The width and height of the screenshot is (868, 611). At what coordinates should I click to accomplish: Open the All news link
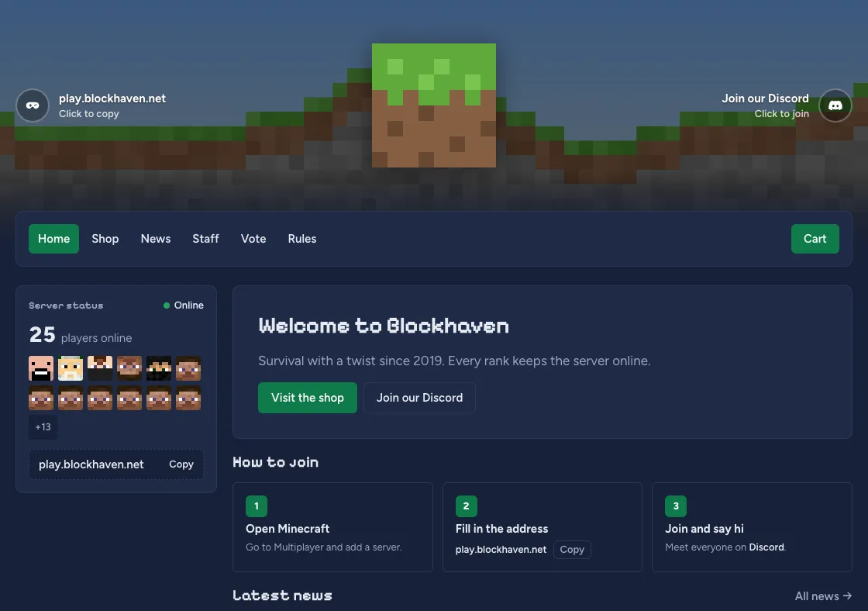click(x=823, y=596)
